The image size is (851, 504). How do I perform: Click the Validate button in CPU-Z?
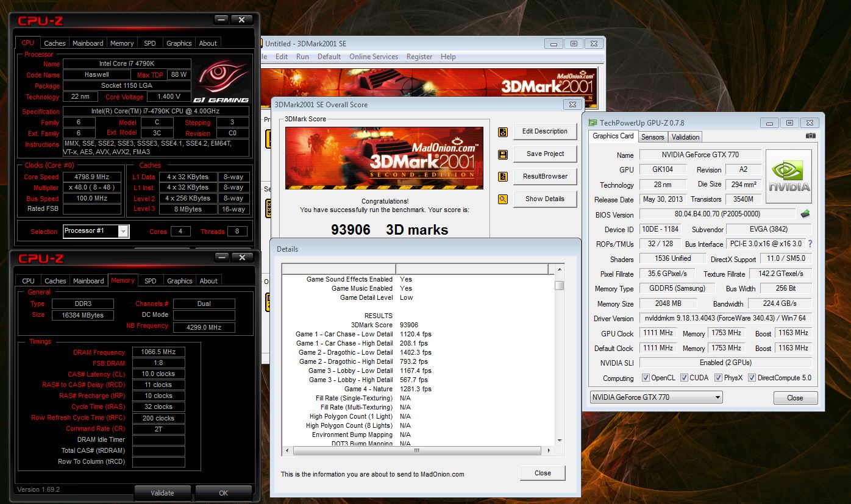162,493
